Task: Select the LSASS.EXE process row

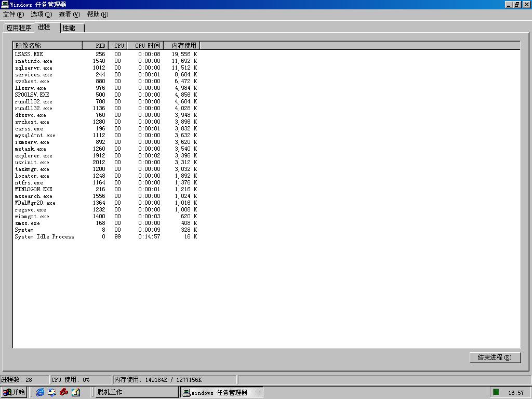Action: pyautogui.click(x=106, y=54)
